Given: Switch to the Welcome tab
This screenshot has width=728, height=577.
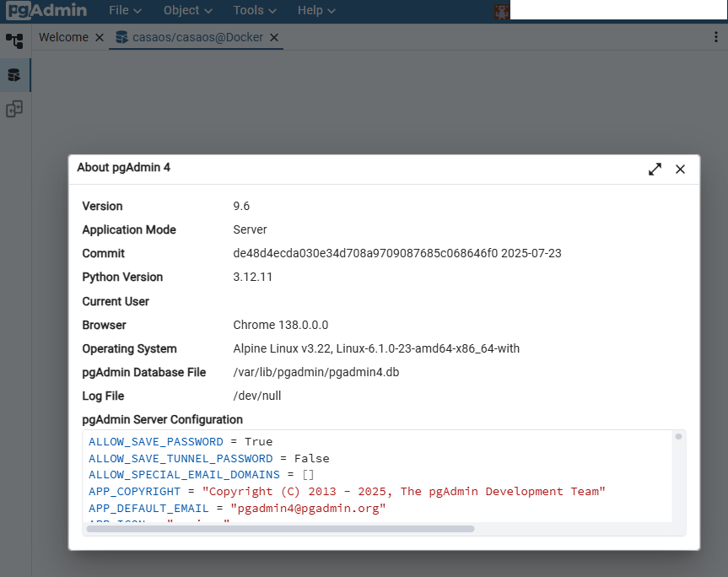Looking at the screenshot, I should click(63, 37).
